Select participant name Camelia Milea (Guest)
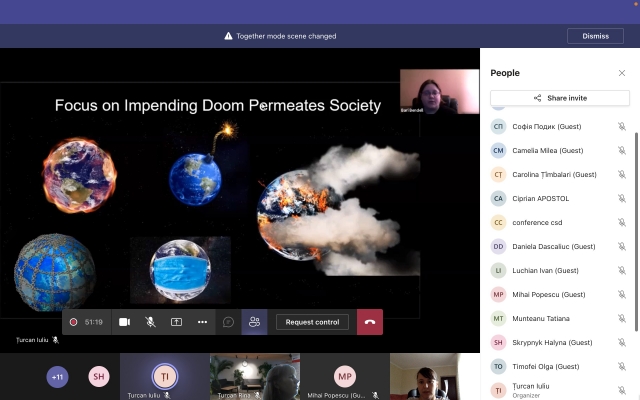 tap(548, 151)
